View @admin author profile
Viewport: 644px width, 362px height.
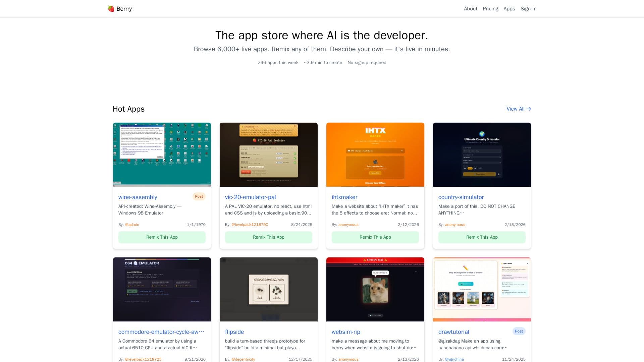coord(132,225)
